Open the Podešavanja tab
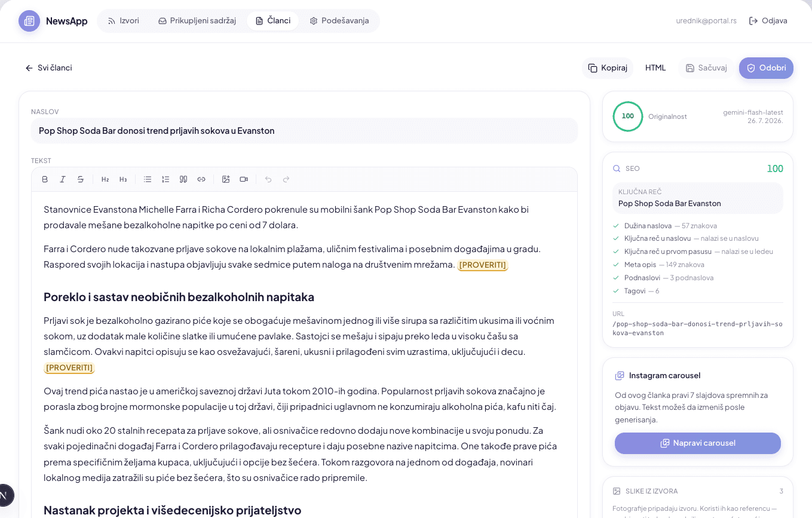The height and width of the screenshot is (518, 812). click(x=339, y=21)
